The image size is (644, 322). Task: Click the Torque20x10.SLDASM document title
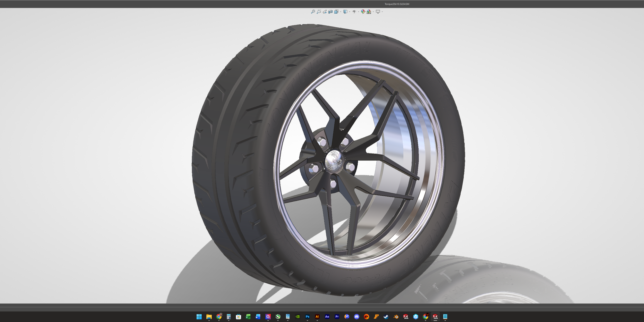click(397, 4)
